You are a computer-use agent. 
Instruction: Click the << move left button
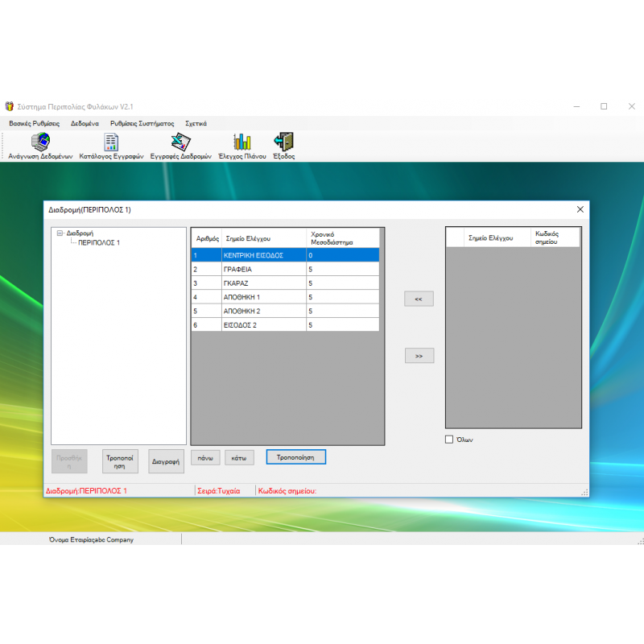coord(419,299)
